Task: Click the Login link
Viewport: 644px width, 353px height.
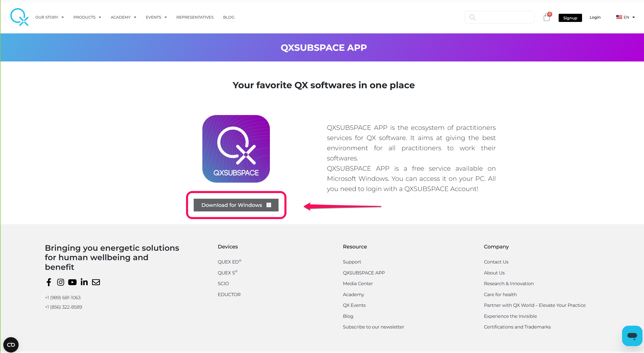Action: pos(595,17)
